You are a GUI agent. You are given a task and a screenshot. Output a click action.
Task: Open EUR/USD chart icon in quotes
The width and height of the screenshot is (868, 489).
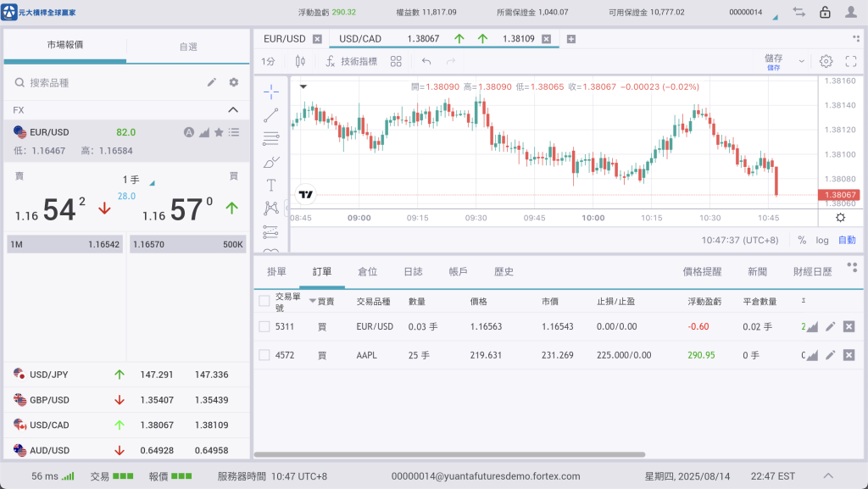[x=204, y=132]
